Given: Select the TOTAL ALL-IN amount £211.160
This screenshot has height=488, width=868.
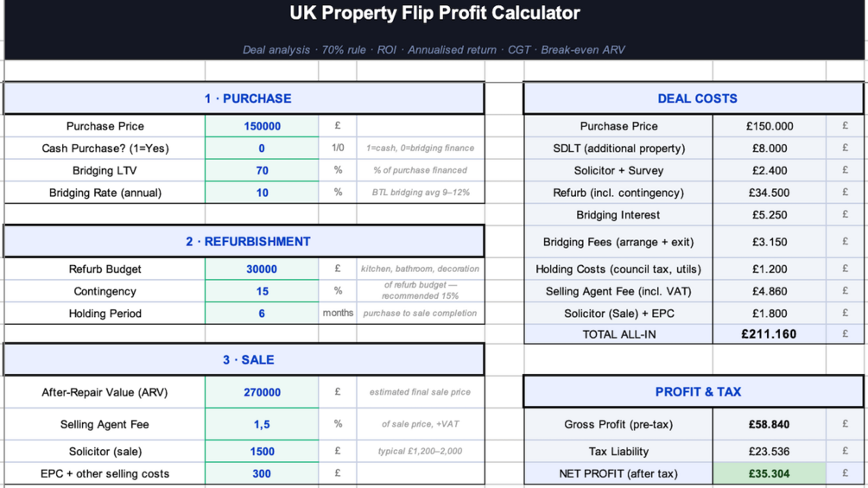Looking at the screenshot, I should [x=769, y=334].
